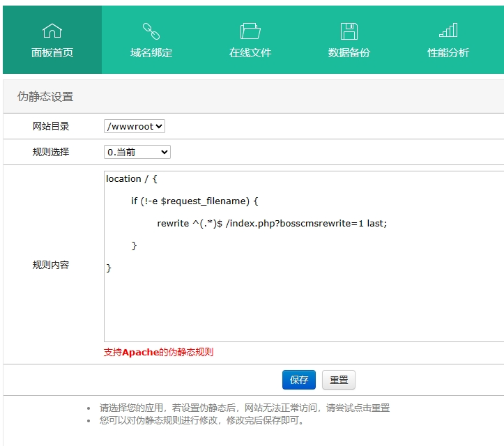Click the red 支持Apache的伪静态规则 notice

tap(159, 352)
